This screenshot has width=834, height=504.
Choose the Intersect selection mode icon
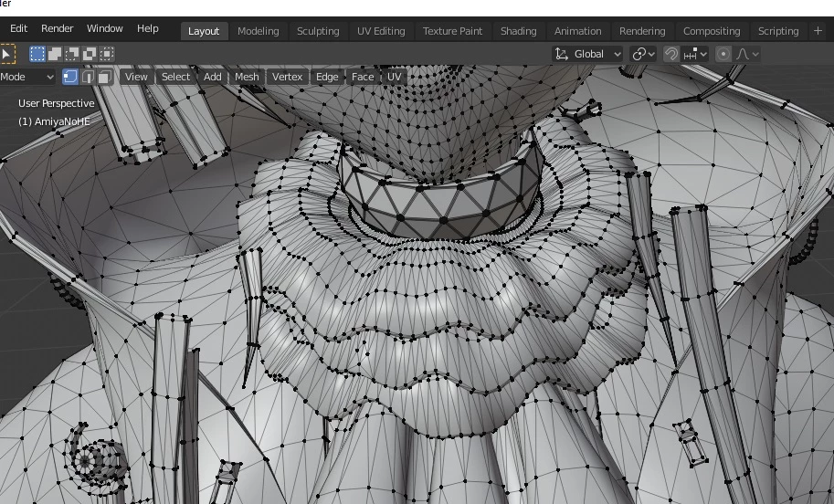[x=107, y=54]
